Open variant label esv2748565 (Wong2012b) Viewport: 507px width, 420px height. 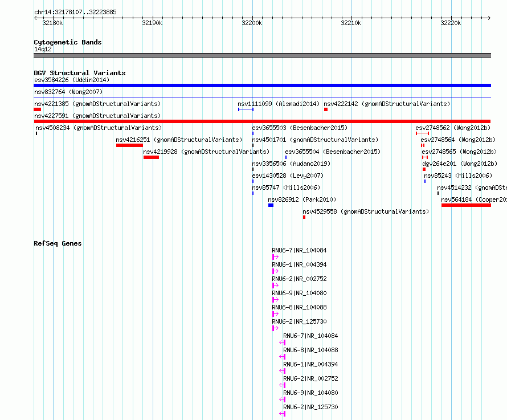(459, 152)
